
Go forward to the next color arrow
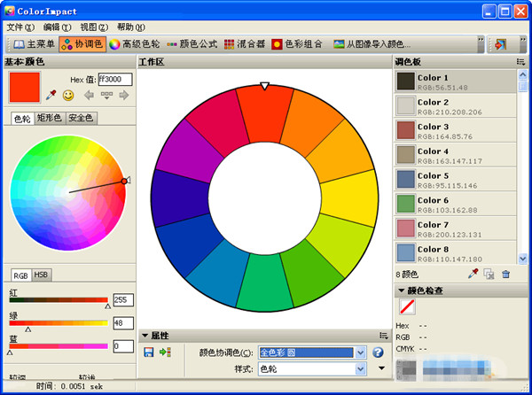pos(124,95)
